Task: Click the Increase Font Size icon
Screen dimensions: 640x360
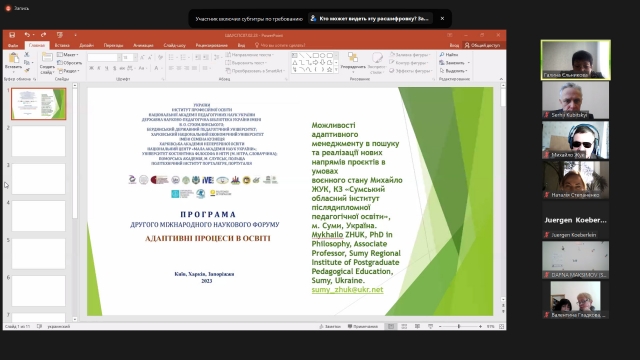Action: point(142,58)
